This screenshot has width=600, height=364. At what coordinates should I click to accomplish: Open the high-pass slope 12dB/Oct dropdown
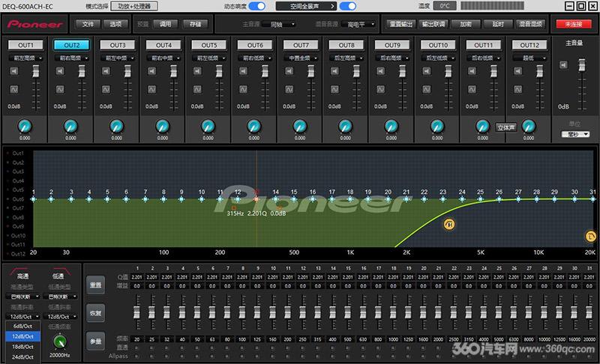pos(23,317)
